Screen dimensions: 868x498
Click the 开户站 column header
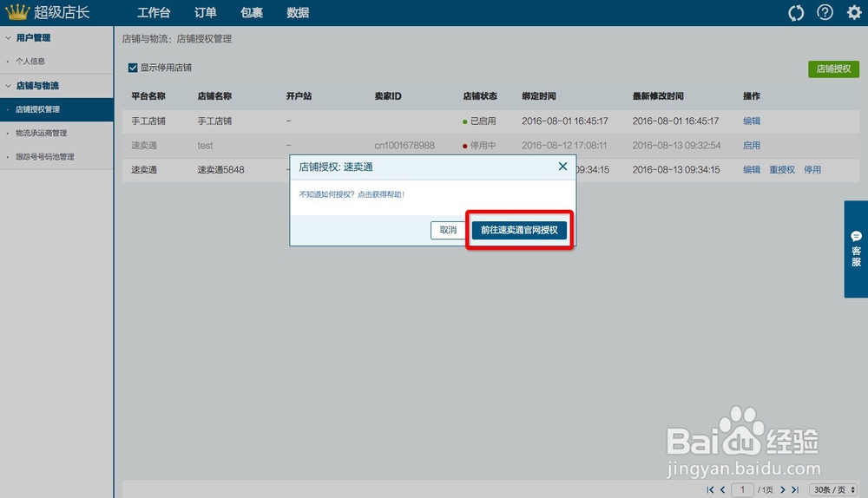coord(299,95)
